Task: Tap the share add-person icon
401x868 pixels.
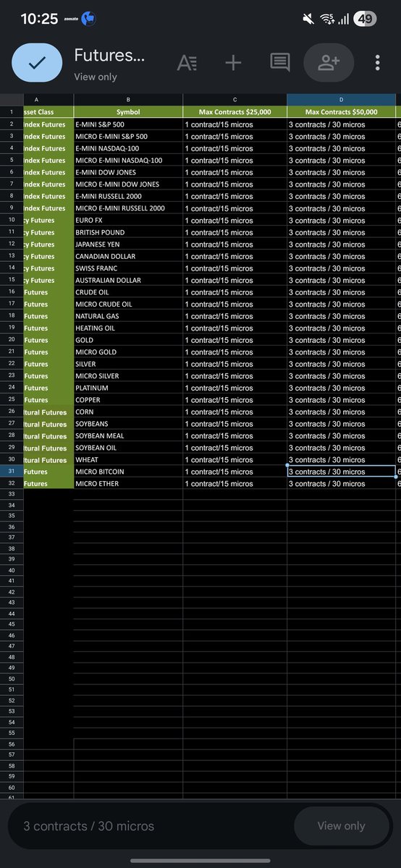Action: click(x=329, y=63)
